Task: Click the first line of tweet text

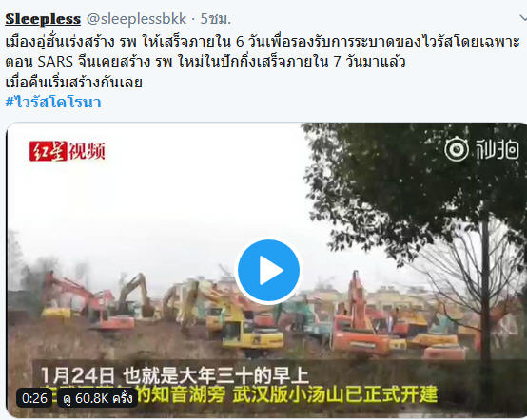Action: [x=263, y=42]
